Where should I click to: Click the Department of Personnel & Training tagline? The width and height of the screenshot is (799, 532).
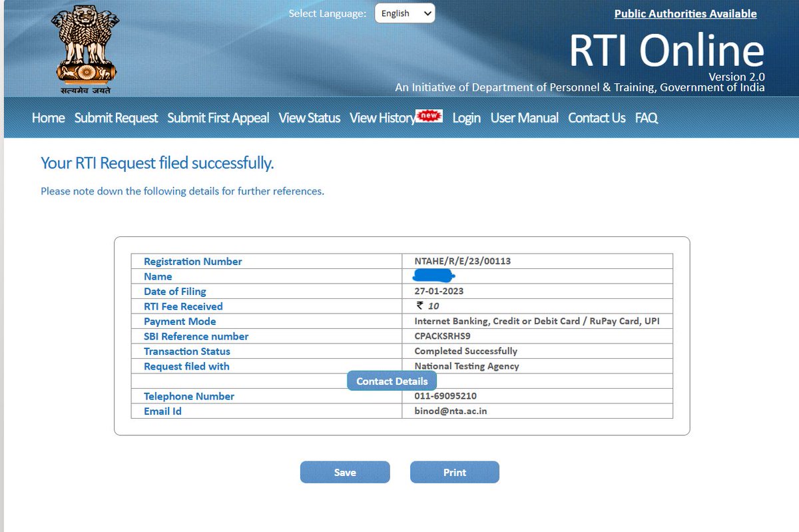click(580, 87)
